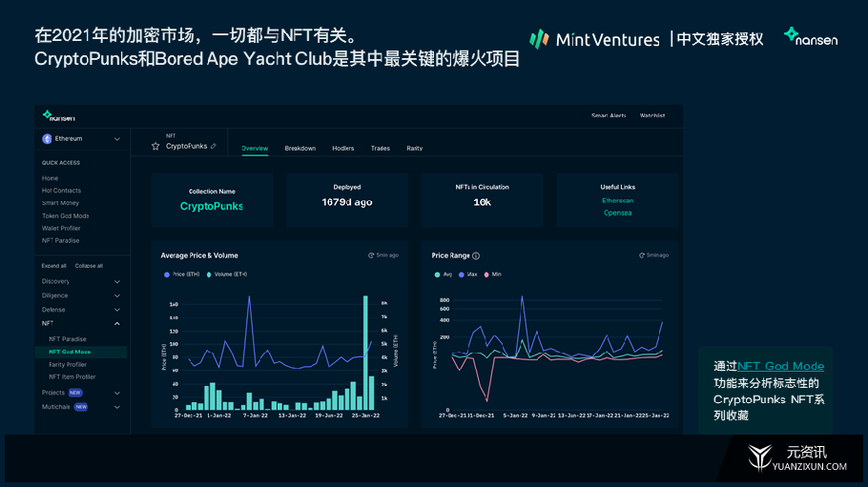Viewport: 868px width, 487px height.
Task: Open Smart Money in Quick Access
Action: pos(60,203)
